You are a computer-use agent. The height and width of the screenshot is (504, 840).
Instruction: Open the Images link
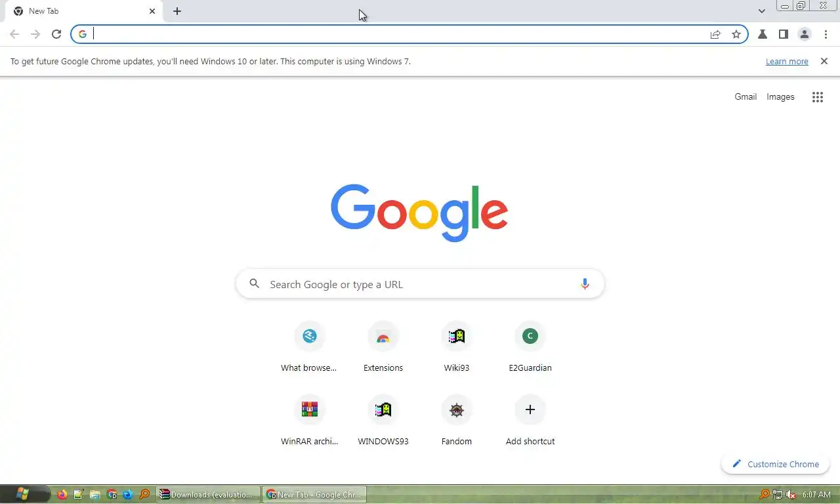(780, 96)
